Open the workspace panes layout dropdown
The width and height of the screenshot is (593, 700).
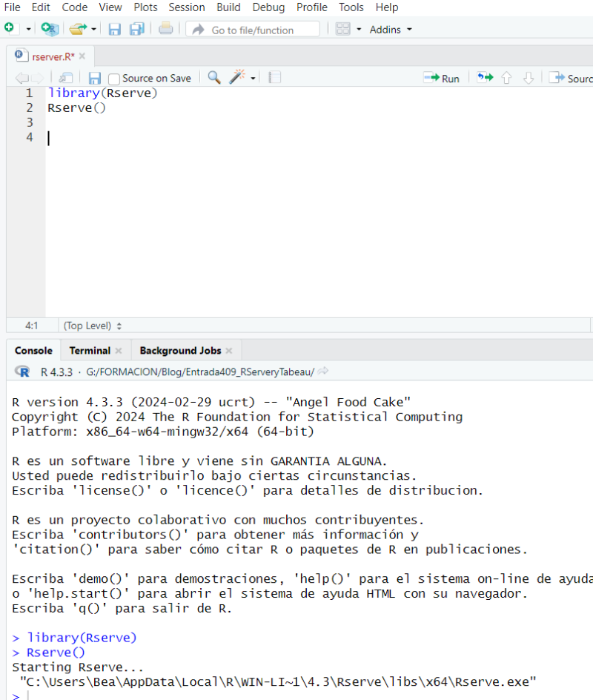(359, 30)
